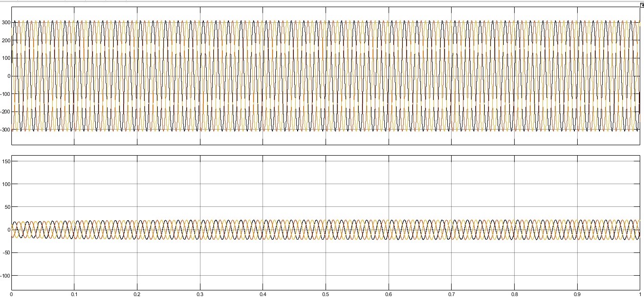Click the -200 label on upper plot axis
Screen dimensions: 644x298
point(5,112)
